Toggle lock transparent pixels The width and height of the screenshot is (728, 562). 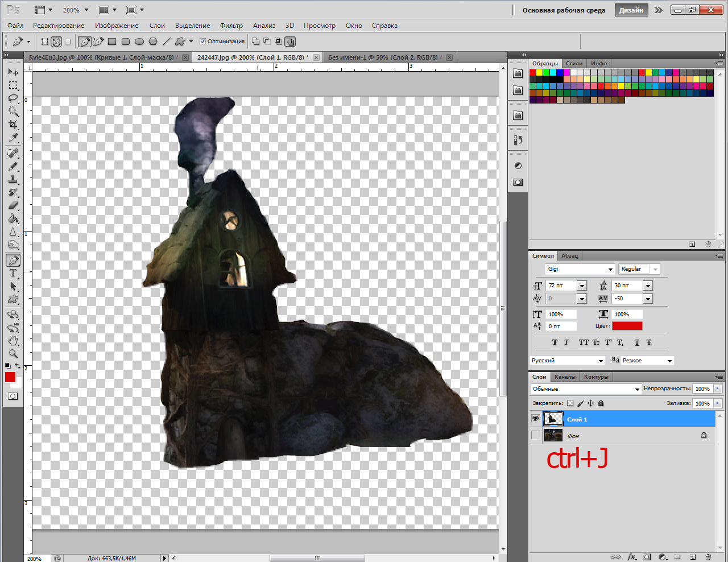(x=570, y=403)
